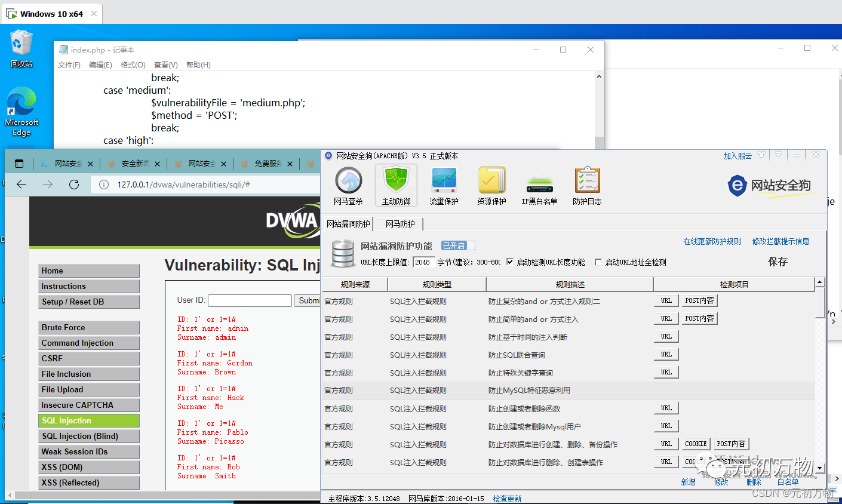Switch to the 网马防护 tab
Screen dimensions: 842x504
[x=400, y=224]
